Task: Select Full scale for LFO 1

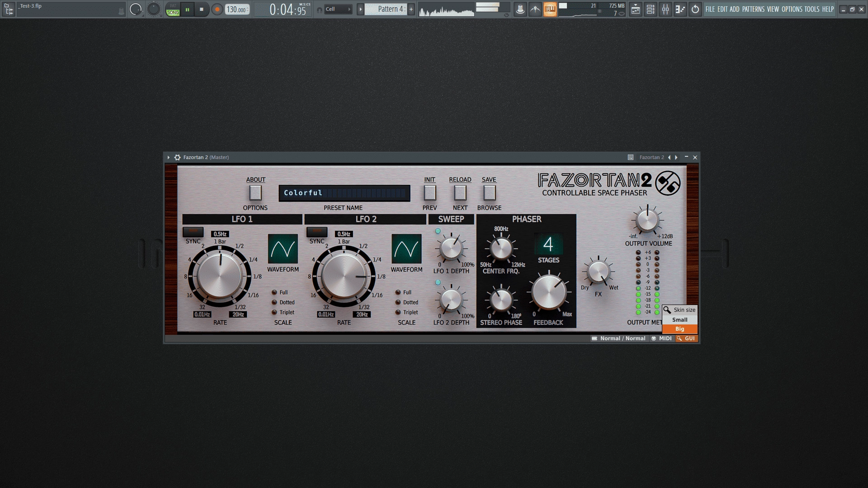Action: click(274, 292)
